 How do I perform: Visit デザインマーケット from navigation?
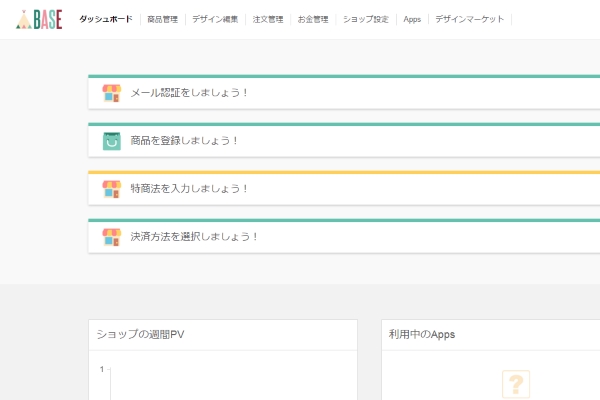click(x=469, y=19)
